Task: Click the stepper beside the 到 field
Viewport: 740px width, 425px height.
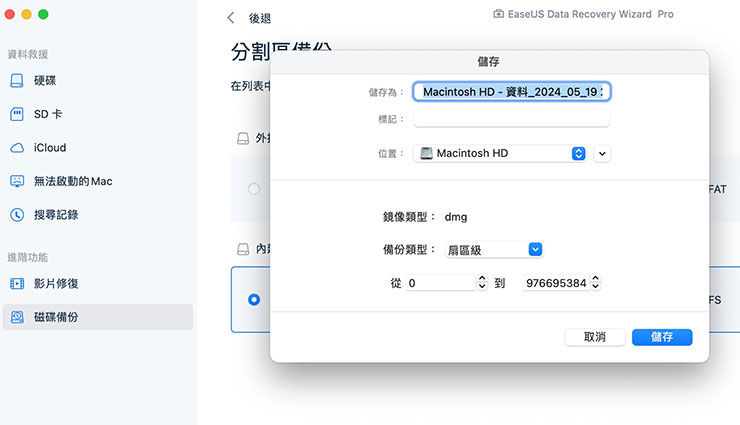Action: 596,283
